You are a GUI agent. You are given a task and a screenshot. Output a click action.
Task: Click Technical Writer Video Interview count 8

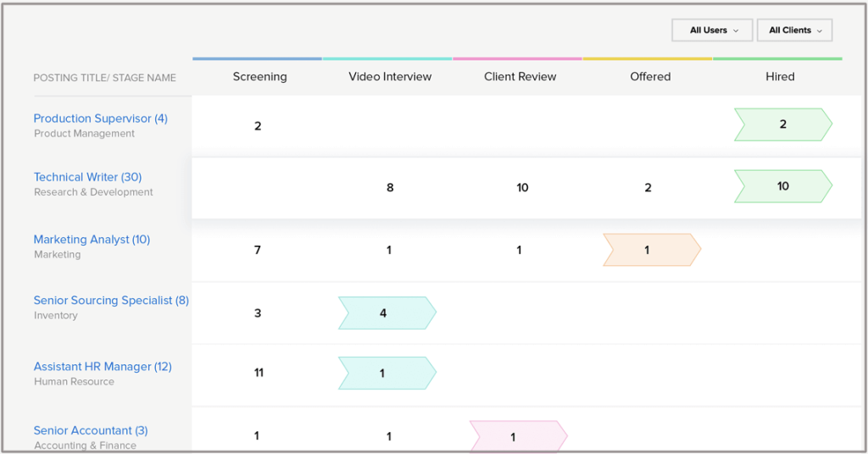click(390, 187)
